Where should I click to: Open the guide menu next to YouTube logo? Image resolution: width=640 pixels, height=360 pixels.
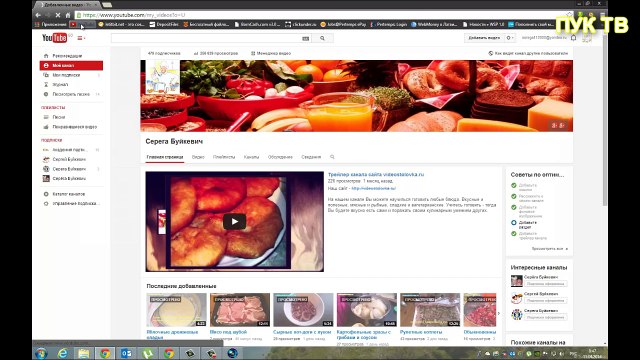coord(81,38)
